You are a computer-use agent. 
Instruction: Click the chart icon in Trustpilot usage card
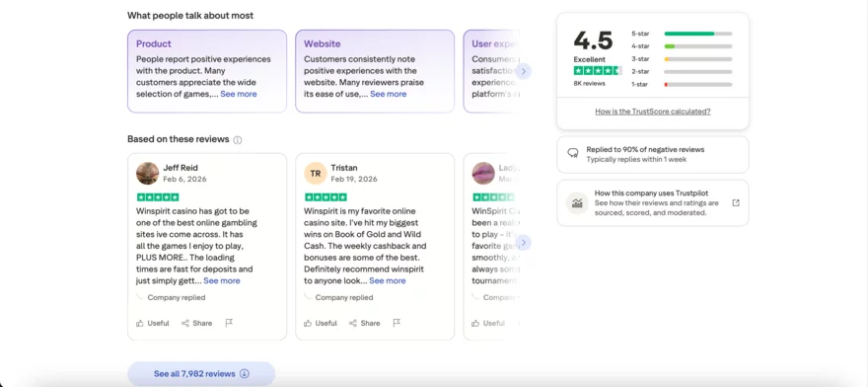577,203
